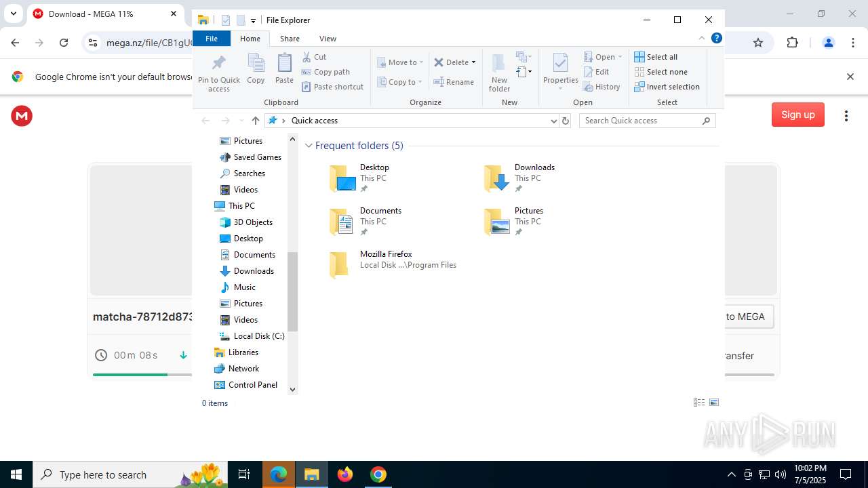Create a New folder from ribbon
The width and height of the screenshot is (868, 488).
(499, 73)
